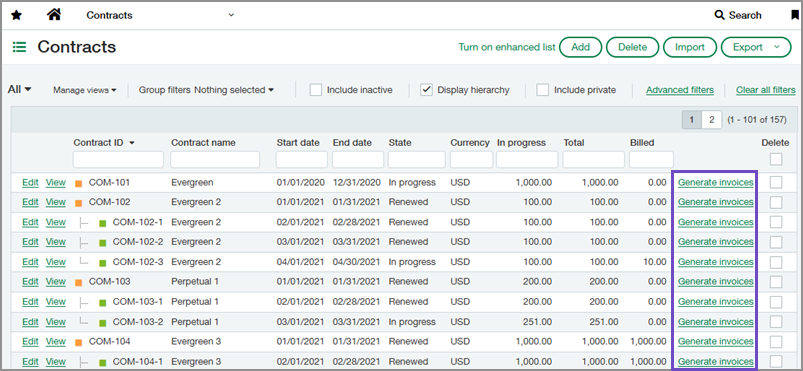Focus the End date filter field

pyautogui.click(x=358, y=159)
